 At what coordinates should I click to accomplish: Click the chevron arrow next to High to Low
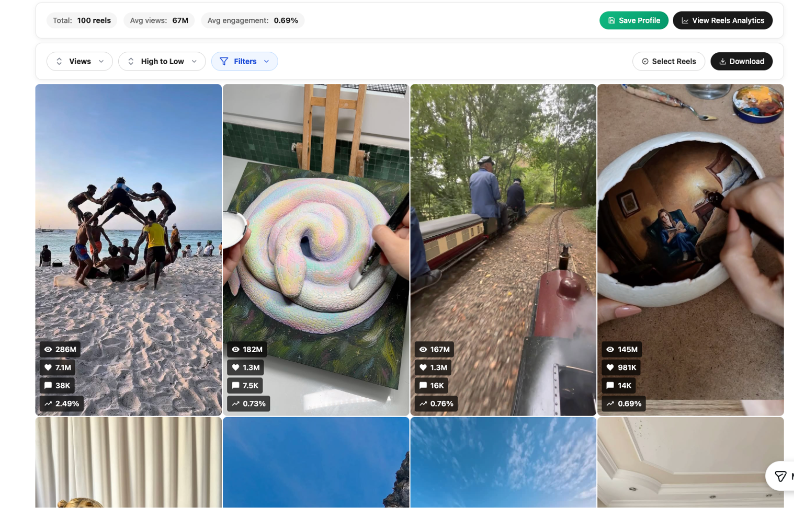(194, 61)
